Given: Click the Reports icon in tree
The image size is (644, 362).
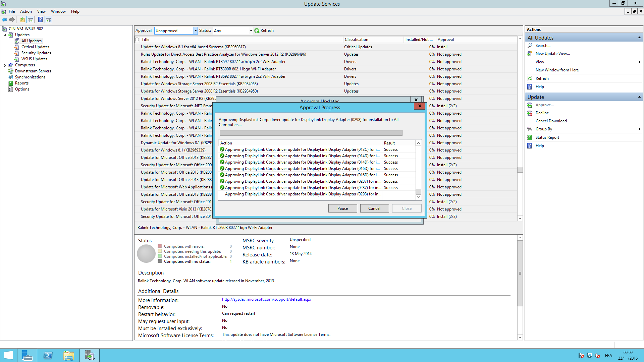Looking at the screenshot, I should [11, 83].
